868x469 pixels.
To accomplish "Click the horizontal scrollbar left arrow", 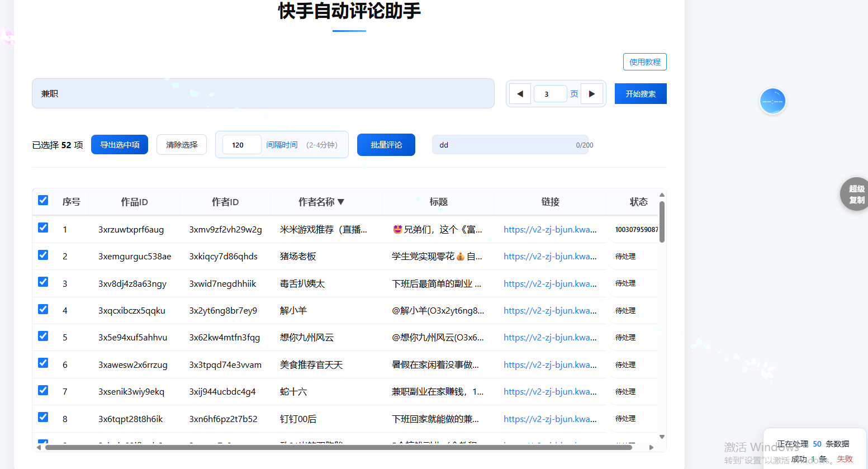I will click(x=39, y=447).
